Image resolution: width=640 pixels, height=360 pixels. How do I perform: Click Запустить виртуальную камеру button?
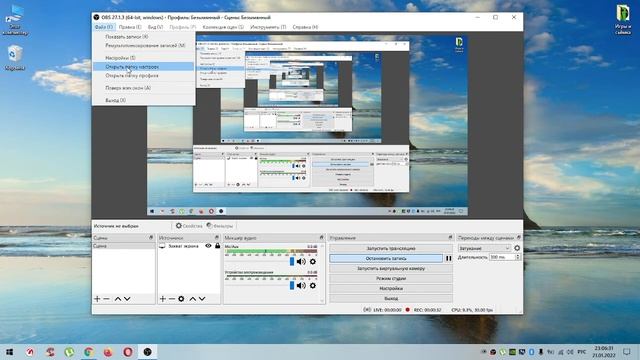pyautogui.click(x=391, y=269)
